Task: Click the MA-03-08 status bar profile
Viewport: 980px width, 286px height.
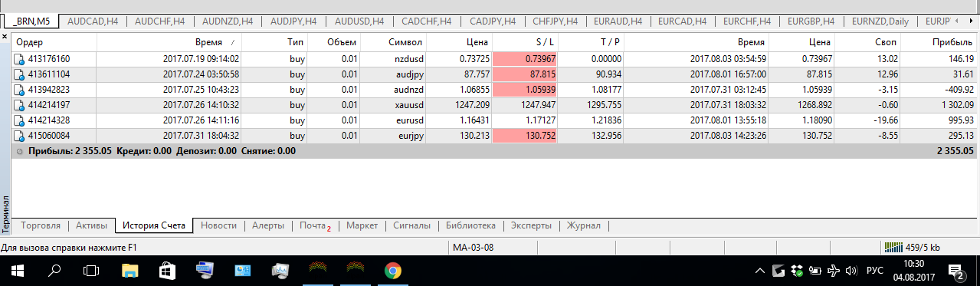Action: click(473, 248)
